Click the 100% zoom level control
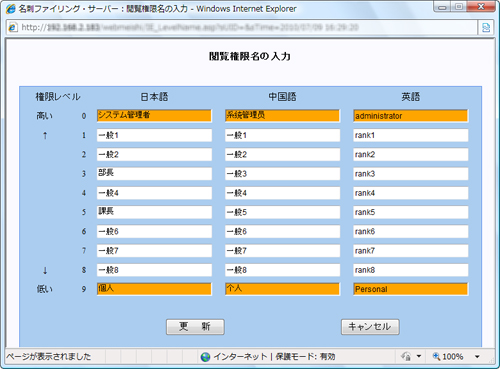 click(448, 357)
